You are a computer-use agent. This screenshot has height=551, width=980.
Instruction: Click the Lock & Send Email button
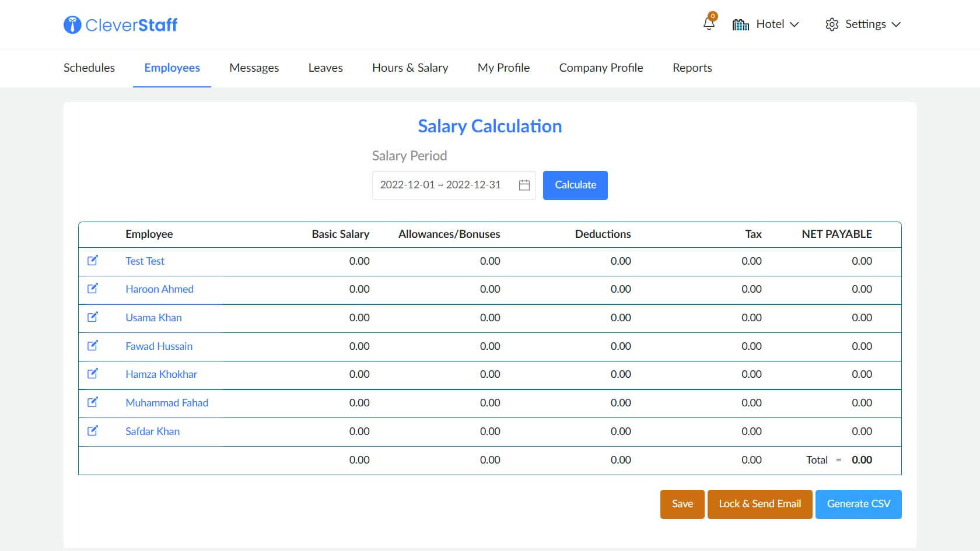[759, 504]
